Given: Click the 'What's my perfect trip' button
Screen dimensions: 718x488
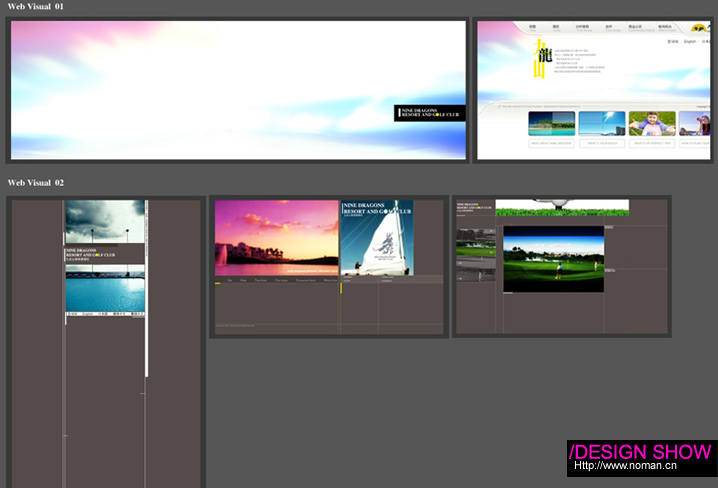Looking at the screenshot, I should click(652, 144).
